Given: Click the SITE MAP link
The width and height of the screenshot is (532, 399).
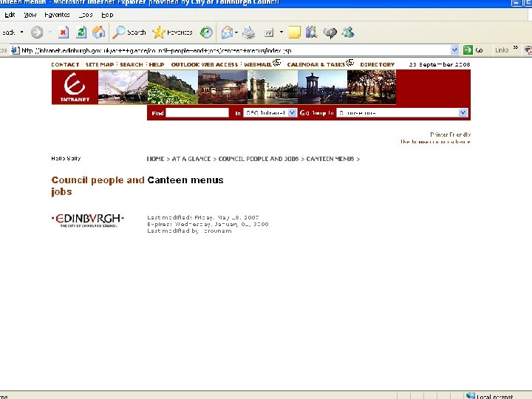Looking at the screenshot, I should pos(100,64).
